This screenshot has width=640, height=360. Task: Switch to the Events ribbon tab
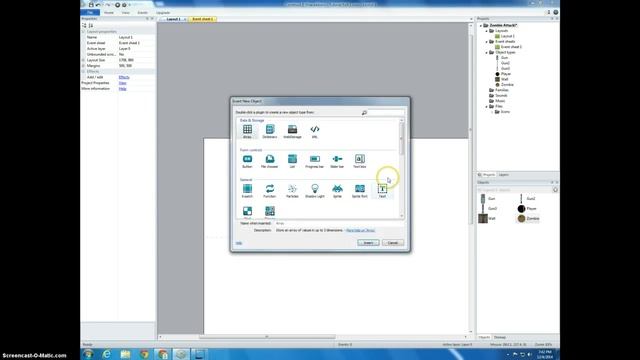(142, 13)
